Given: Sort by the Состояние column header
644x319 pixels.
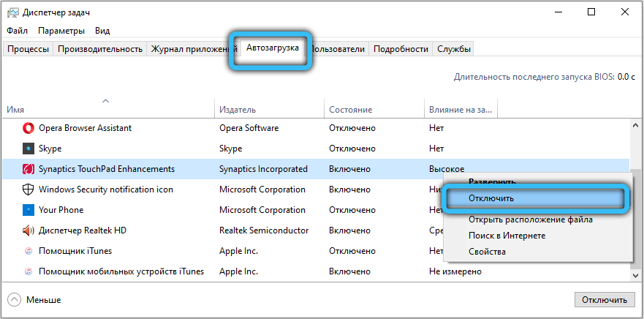Looking at the screenshot, I should (351, 110).
